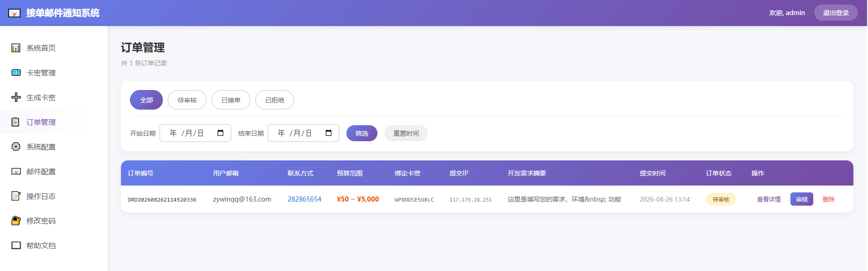Image resolution: width=868 pixels, height=271 pixels.
Task: Click the 操作日志 notepad icon
Action: tap(16, 196)
